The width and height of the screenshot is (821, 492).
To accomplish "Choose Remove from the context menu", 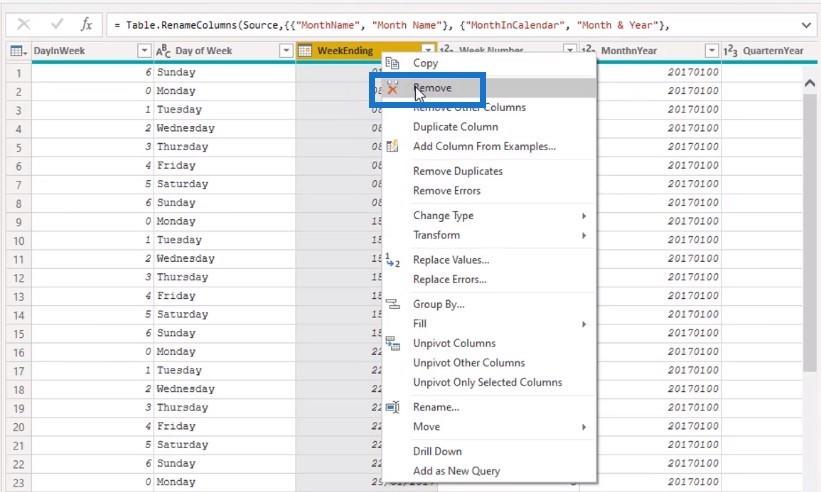I will coord(489,88).
